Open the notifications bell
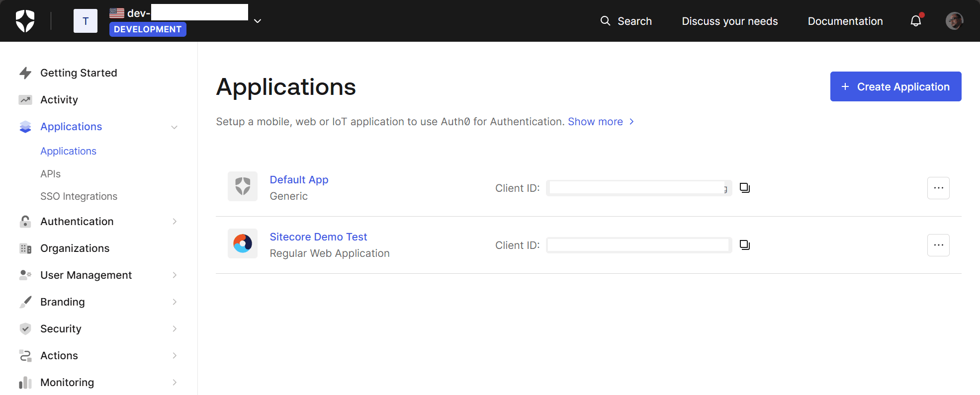Viewport: 980px width, 395px height. [915, 21]
